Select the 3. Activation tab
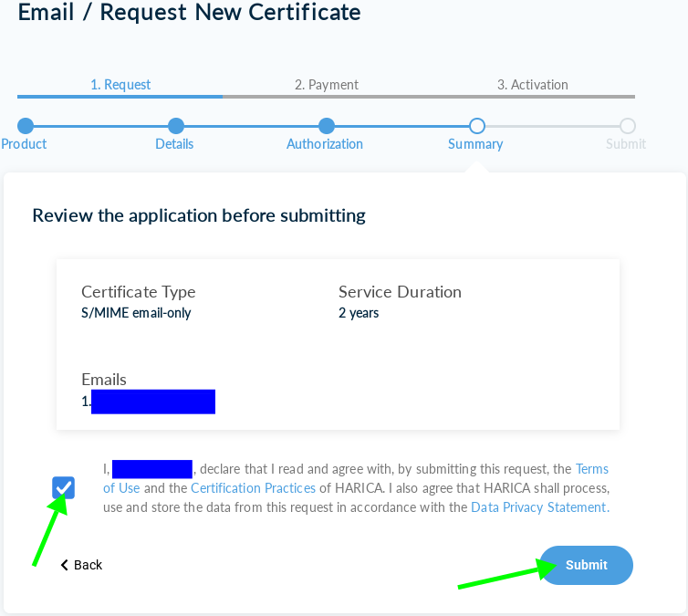688x616 pixels. pos(532,85)
